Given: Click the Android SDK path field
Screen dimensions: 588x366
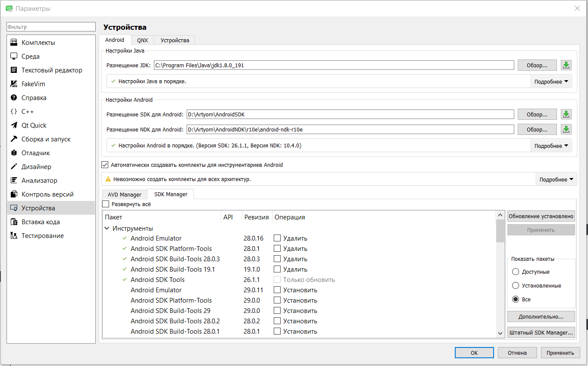Looking at the screenshot, I should (x=350, y=114).
